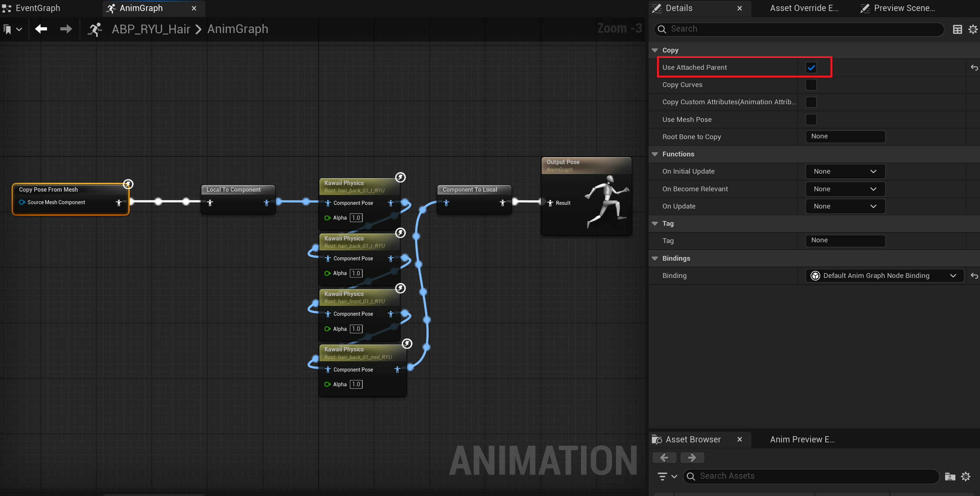Screen dimensions: 980x496
Task: Select the Copy Pose From Mesh node
Action: click(48, 190)
